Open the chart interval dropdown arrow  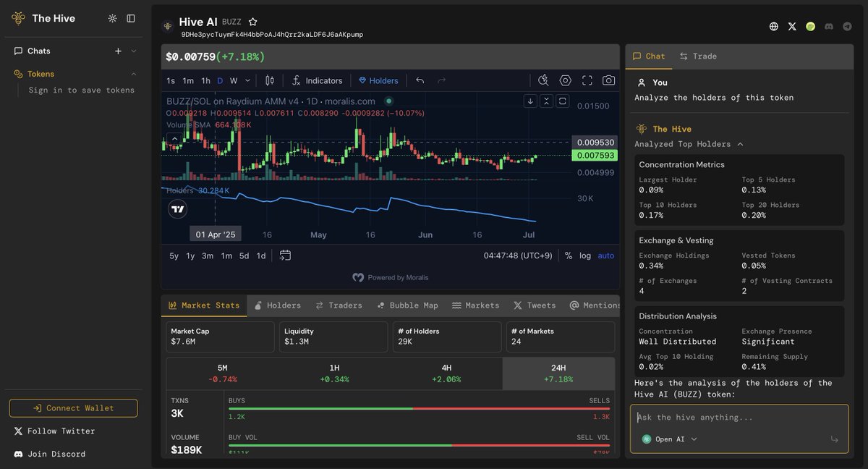click(248, 80)
